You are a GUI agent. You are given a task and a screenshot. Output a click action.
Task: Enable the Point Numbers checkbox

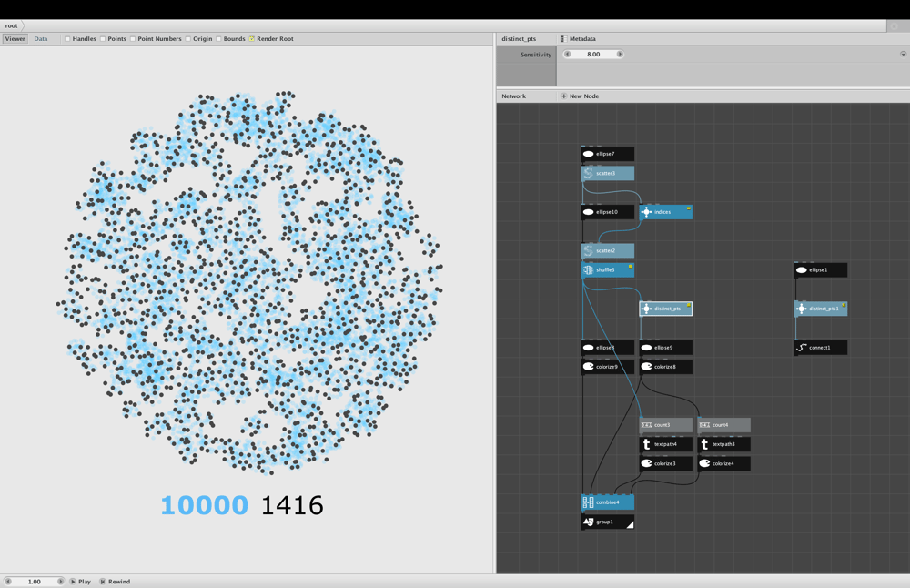133,39
